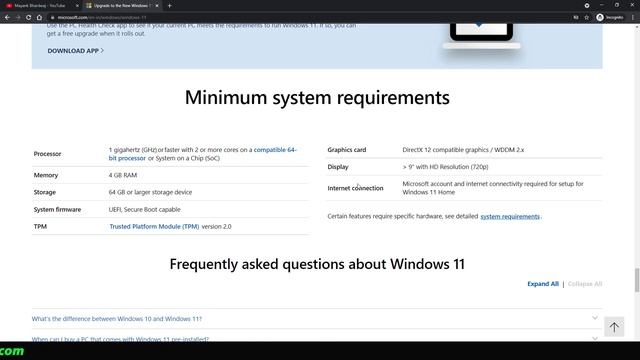Click '> 9" with HD Resolution (720p)' text
Screen dimensions: 640x360
tap(445, 167)
